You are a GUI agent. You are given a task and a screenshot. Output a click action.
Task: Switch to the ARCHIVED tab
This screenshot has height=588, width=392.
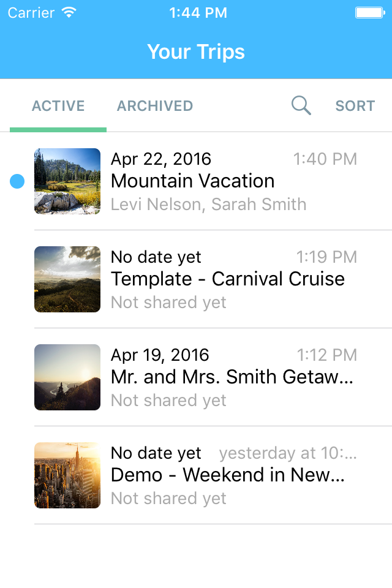point(155,106)
